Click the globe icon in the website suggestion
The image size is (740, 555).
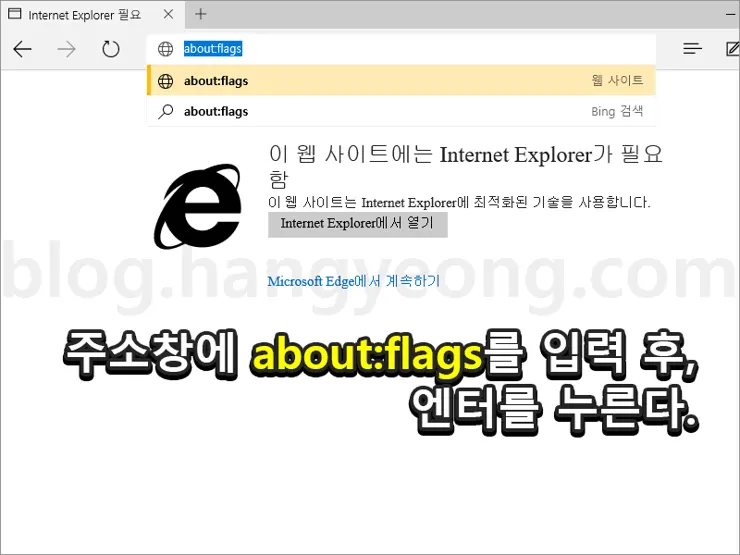(x=165, y=81)
